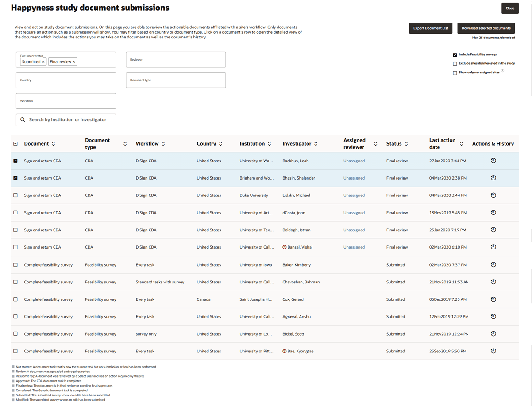
Task: Click Download selected documents
Action: (486, 28)
